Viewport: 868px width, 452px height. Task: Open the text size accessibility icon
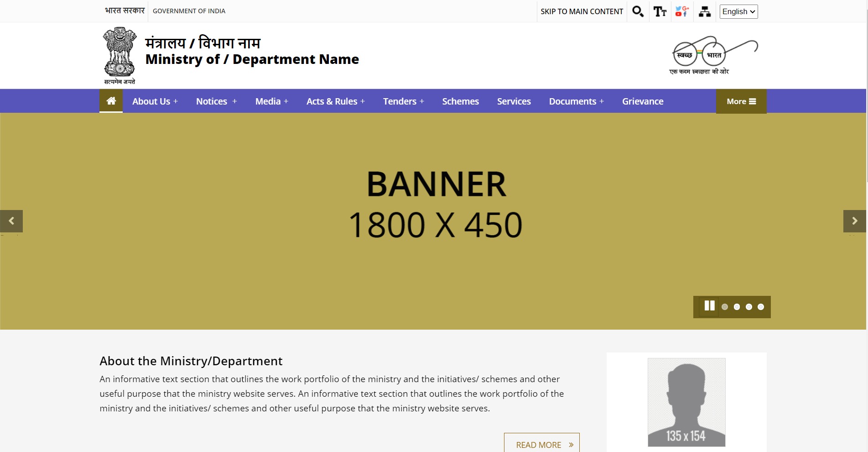click(660, 11)
